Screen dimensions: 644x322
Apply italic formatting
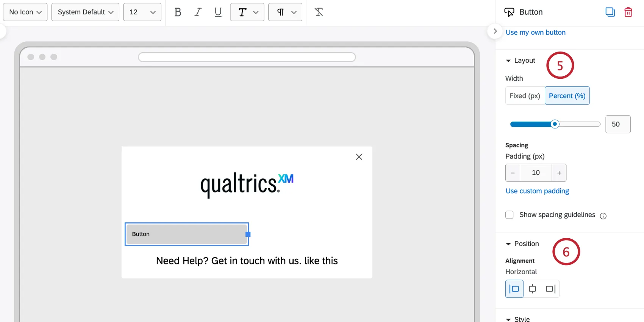pos(198,12)
